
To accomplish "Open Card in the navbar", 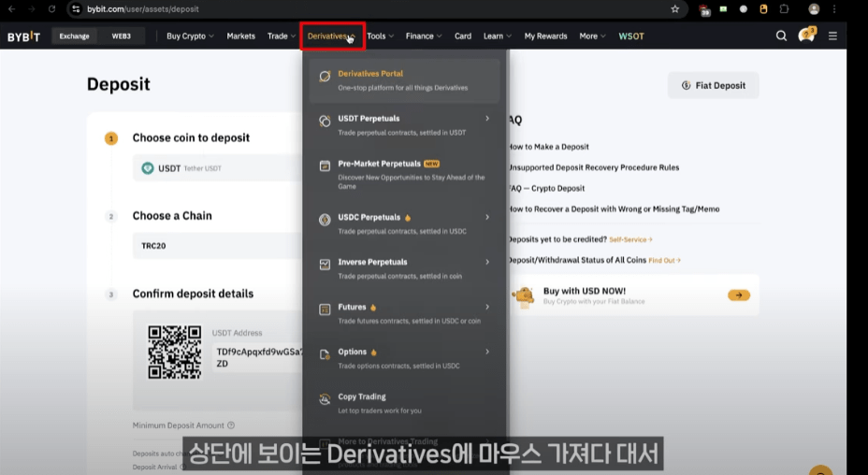I will 463,36.
